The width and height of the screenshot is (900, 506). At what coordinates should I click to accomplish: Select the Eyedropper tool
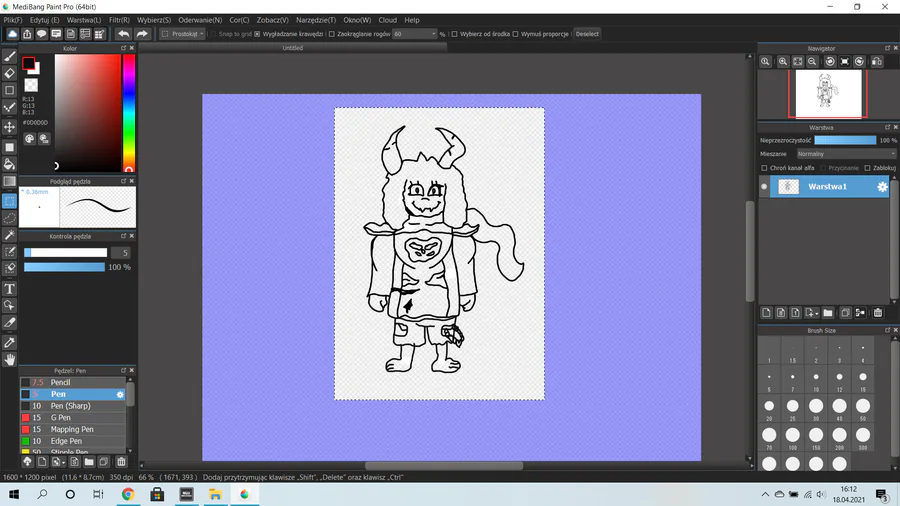[x=9, y=342]
